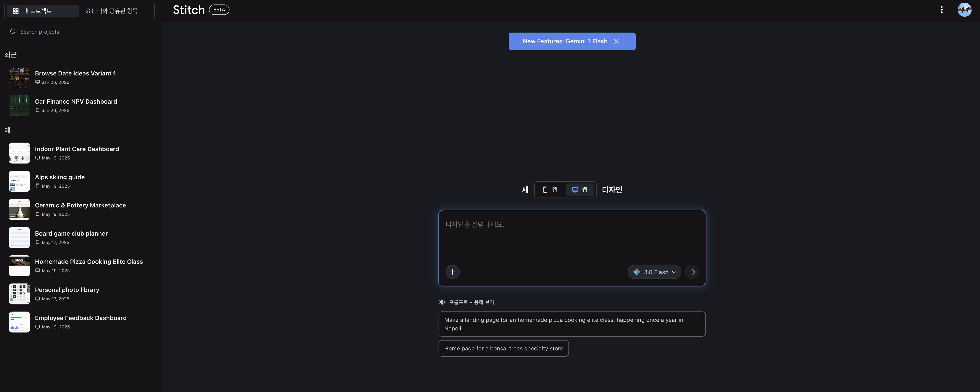The image size is (980, 392).
Task: Select the 내 프로젝트 tab
Action: (42, 11)
